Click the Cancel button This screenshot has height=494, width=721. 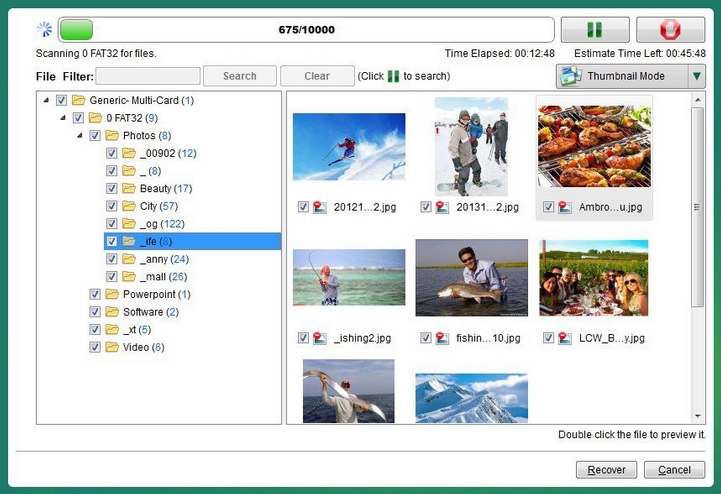tap(673, 469)
